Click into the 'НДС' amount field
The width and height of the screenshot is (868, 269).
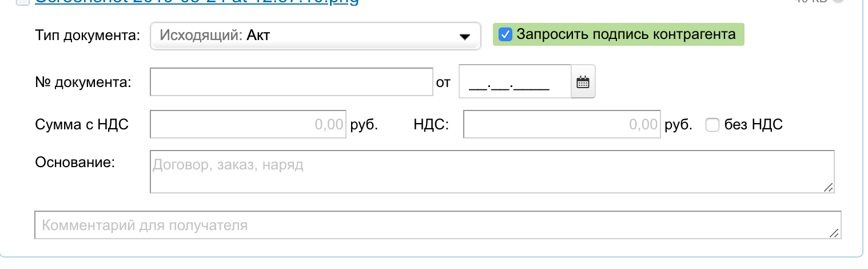[562, 124]
